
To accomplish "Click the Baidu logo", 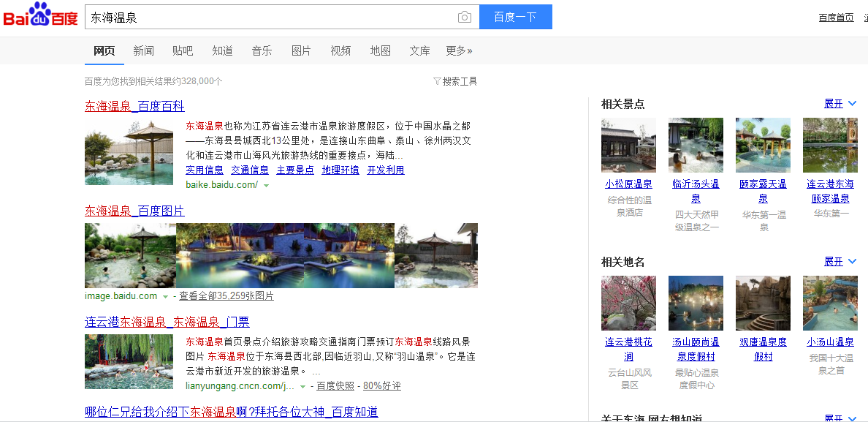I will (x=40, y=15).
